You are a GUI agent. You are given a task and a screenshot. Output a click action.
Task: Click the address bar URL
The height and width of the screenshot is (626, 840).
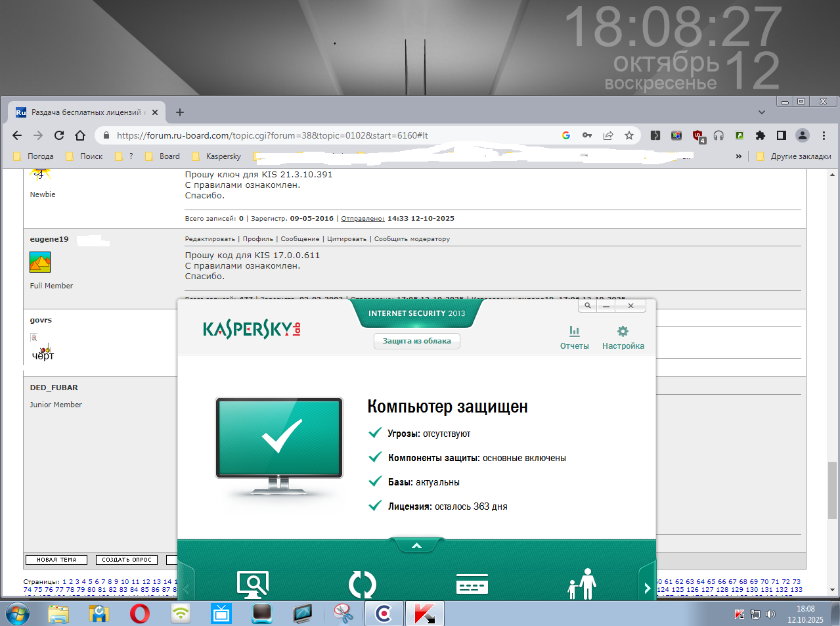(273, 135)
